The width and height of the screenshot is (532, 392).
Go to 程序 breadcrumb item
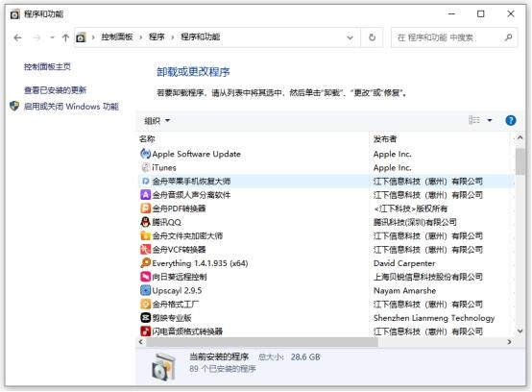pyautogui.click(x=157, y=37)
